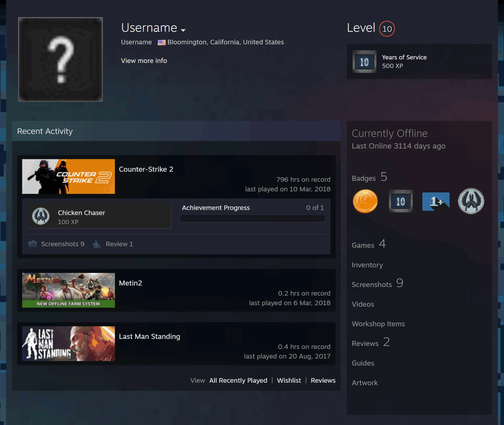Click the orange coin badge icon
Viewport: 504px width, 425px height.
pos(365,201)
